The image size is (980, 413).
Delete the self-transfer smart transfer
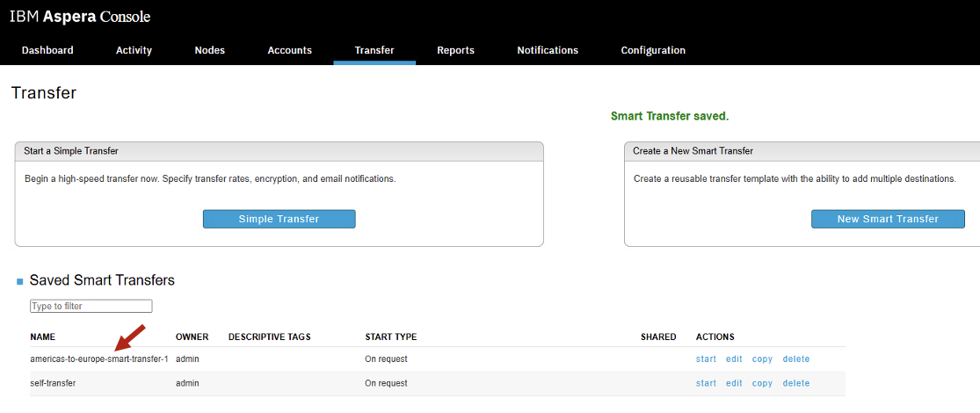[795, 383]
